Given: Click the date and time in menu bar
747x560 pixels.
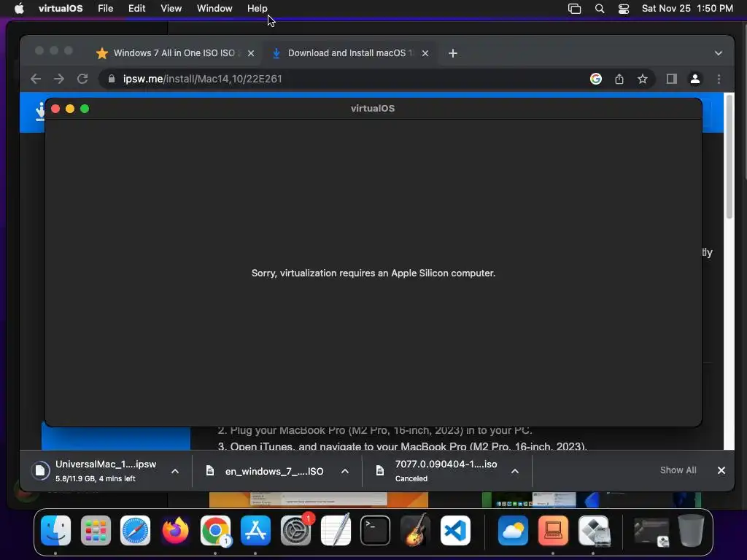Looking at the screenshot, I should pos(687,8).
